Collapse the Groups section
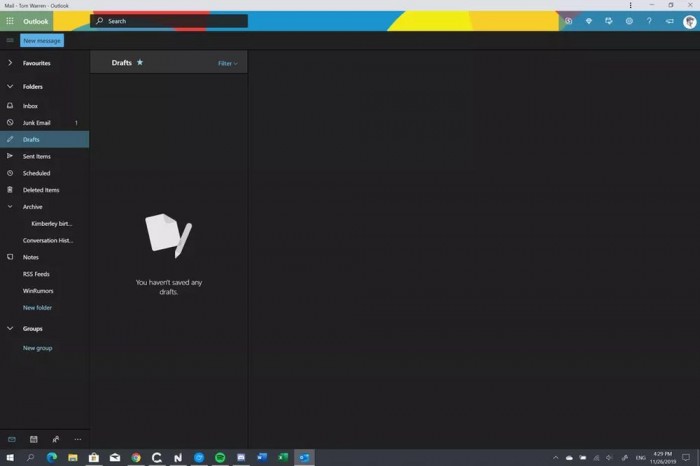 (x=10, y=328)
